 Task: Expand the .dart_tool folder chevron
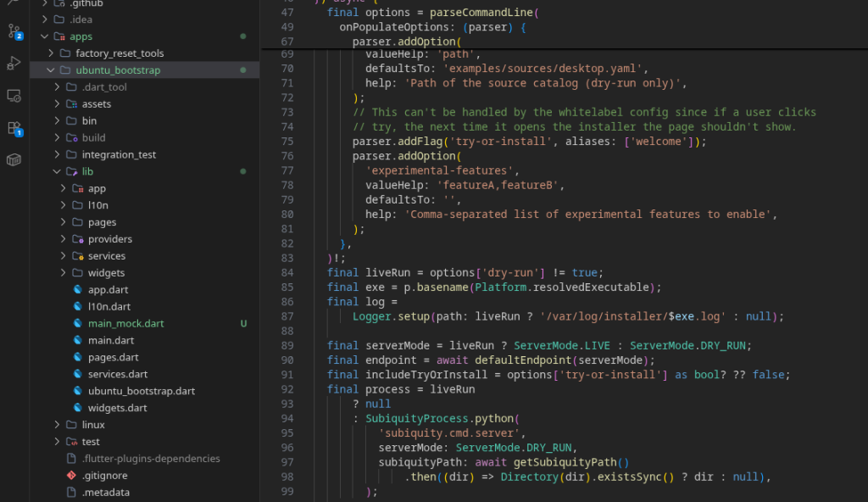click(x=57, y=87)
